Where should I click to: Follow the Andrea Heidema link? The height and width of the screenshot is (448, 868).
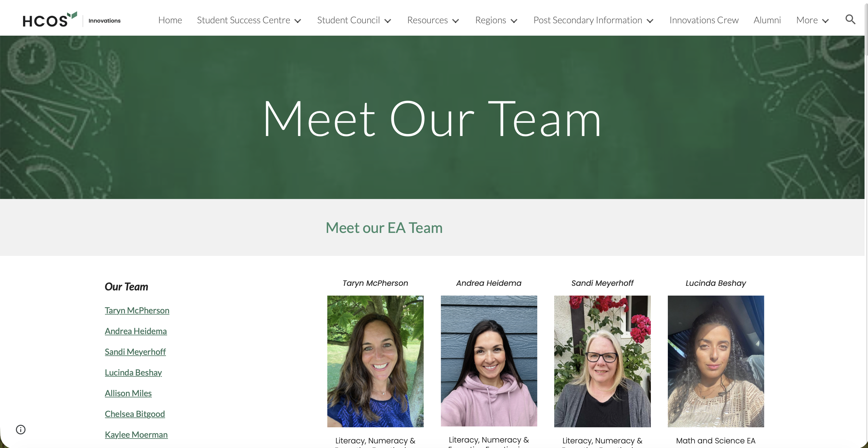[x=135, y=331]
